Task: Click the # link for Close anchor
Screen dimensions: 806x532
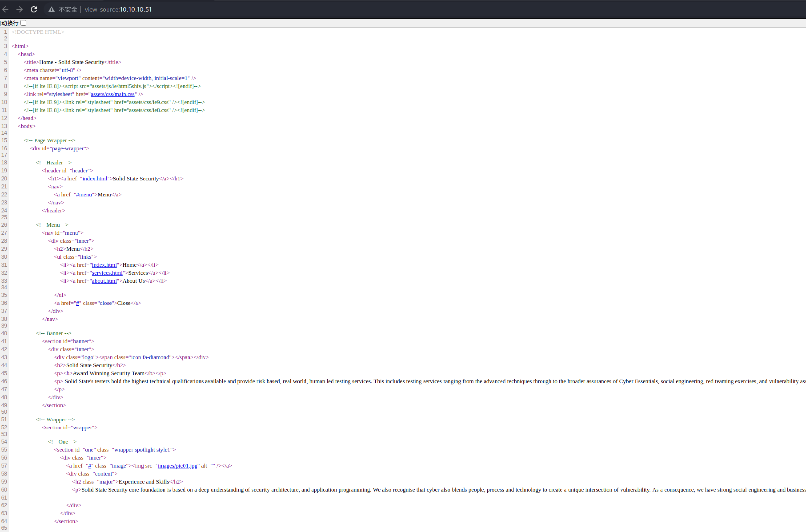Action: [x=77, y=303]
